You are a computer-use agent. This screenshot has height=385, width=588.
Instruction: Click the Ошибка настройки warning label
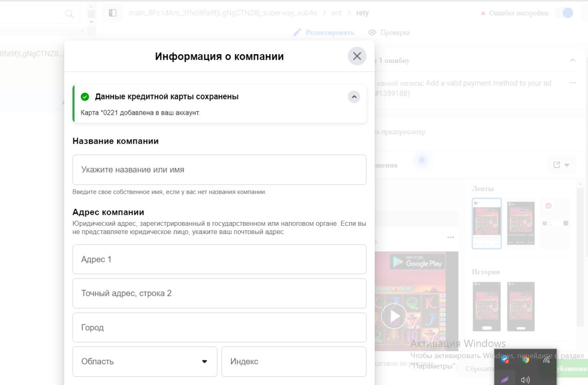coord(514,13)
